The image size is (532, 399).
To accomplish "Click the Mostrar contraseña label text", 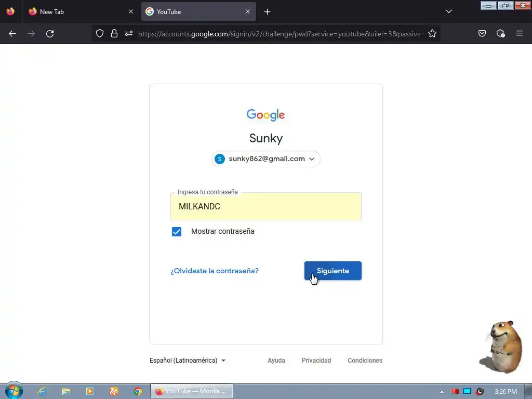I will coord(222,231).
